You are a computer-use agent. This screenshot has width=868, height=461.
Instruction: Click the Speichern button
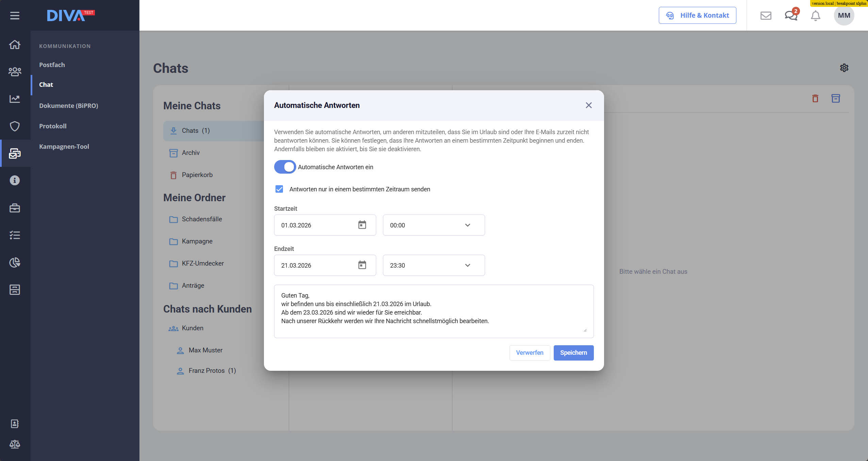pos(573,352)
